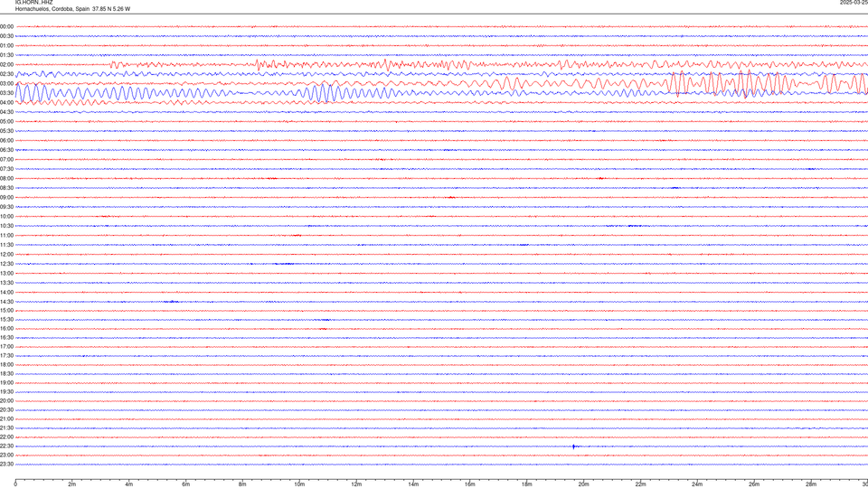Select the 06:00 time label

point(6,141)
